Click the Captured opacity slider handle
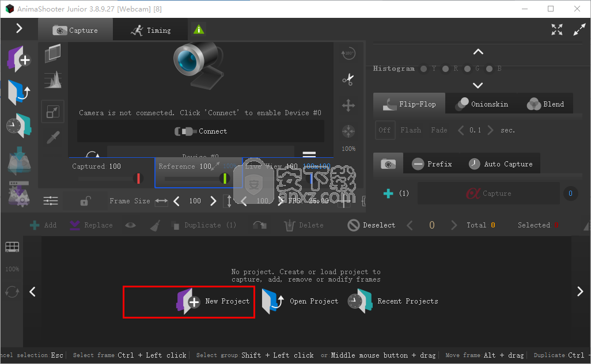The height and width of the screenshot is (364, 591). click(138, 178)
